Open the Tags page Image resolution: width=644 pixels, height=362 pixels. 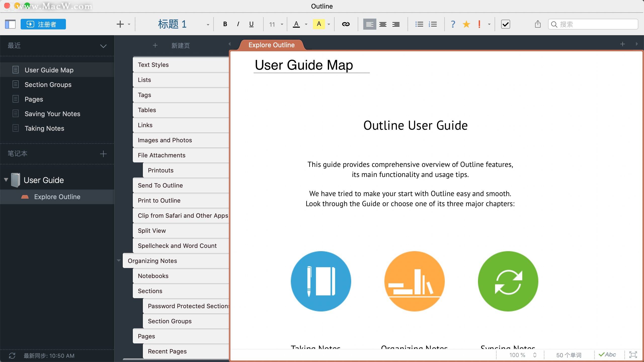181,95
